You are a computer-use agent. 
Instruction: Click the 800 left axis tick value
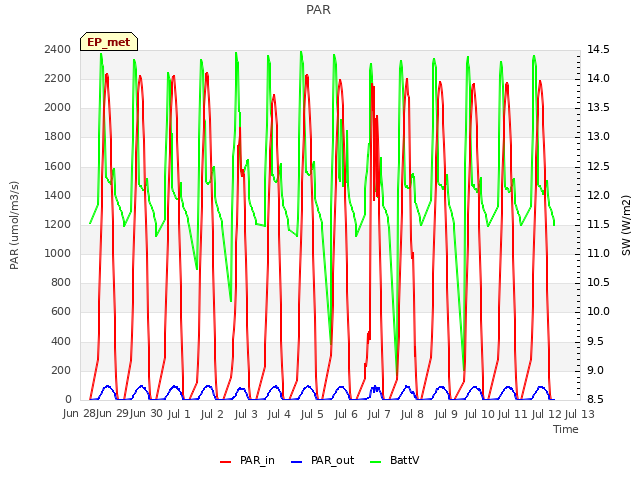61,282
